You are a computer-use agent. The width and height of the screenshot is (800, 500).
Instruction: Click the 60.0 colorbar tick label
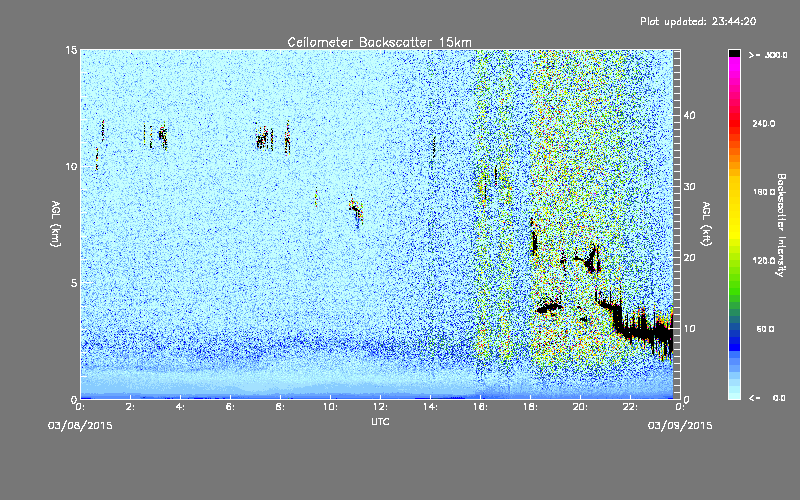click(x=765, y=329)
